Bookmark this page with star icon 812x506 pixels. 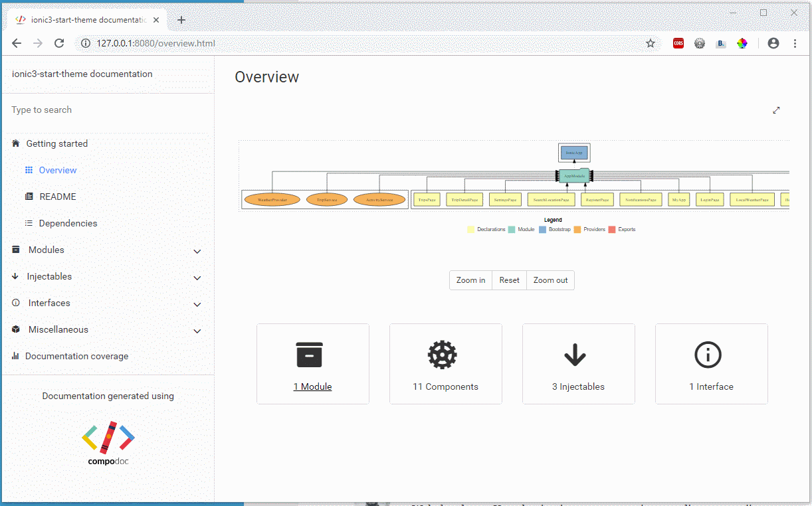point(651,43)
